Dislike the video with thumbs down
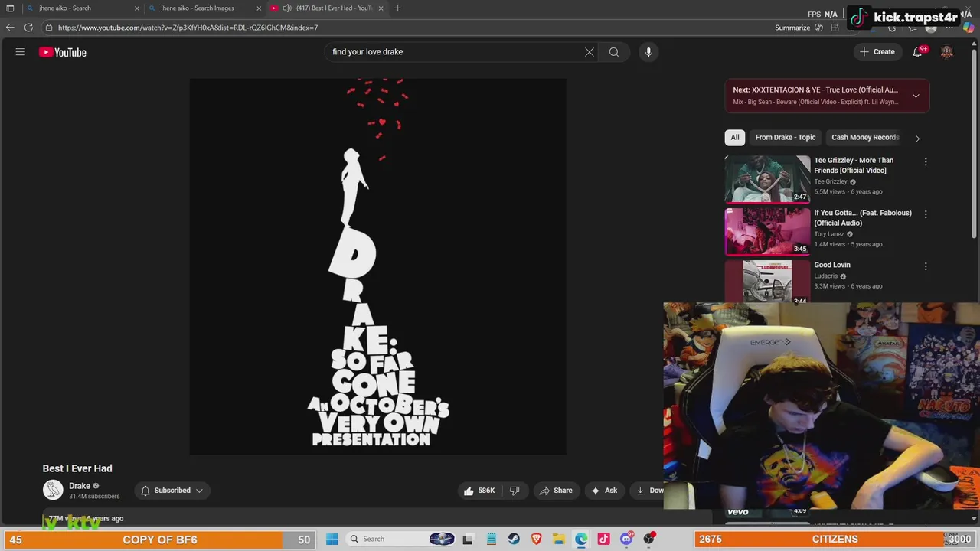 (x=514, y=491)
